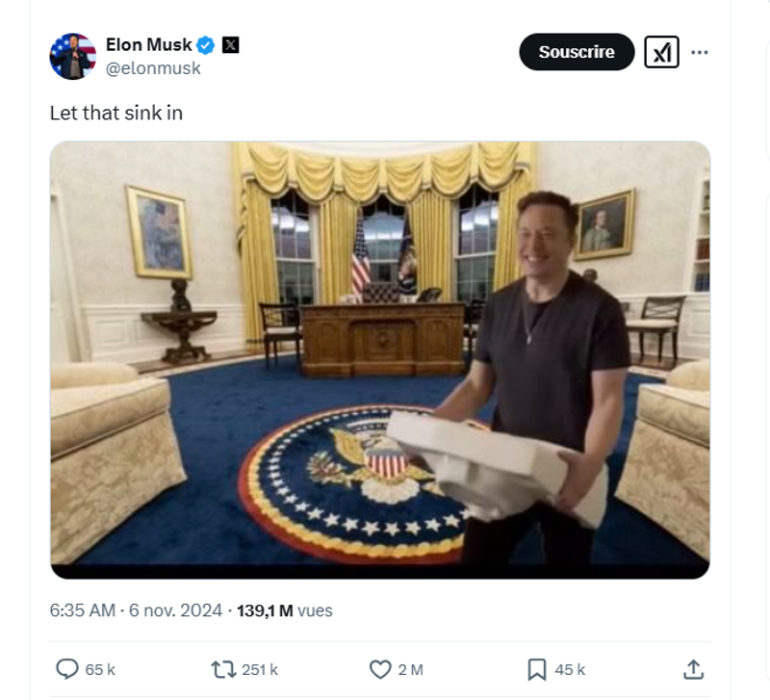Screen dimensions: 770x700
Task: Click the share upload icon
Action: (693, 669)
